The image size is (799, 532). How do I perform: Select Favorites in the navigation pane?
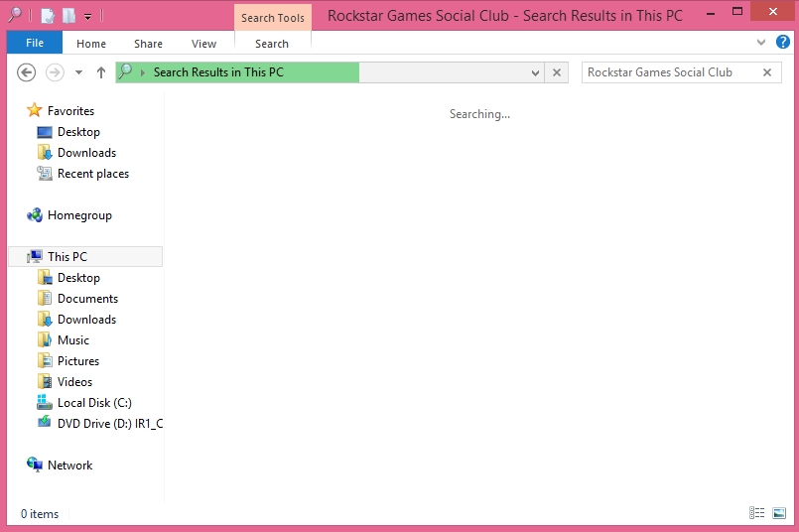[x=70, y=110]
